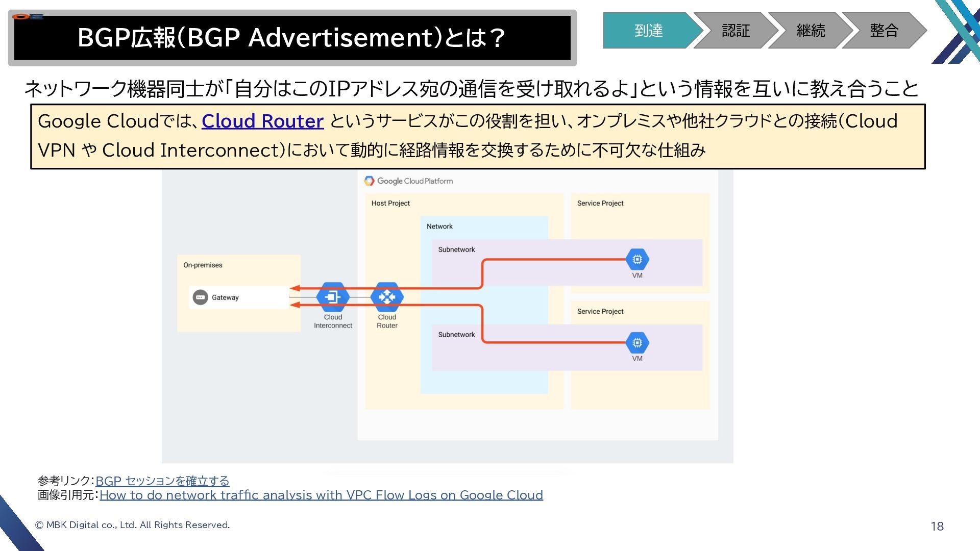Click the page number 18
This screenshot has width=980, height=551.
coord(937,526)
